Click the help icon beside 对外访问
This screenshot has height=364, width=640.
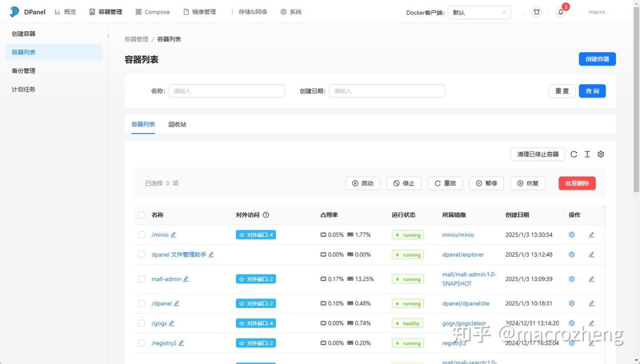coord(266,215)
